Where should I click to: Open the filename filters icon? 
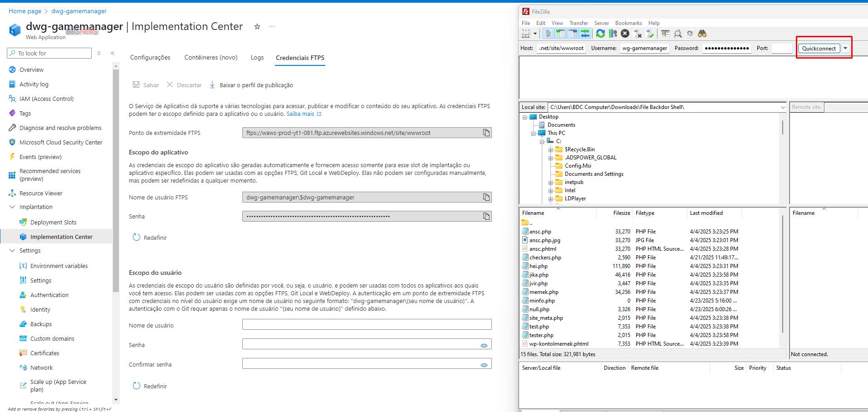(x=665, y=34)
